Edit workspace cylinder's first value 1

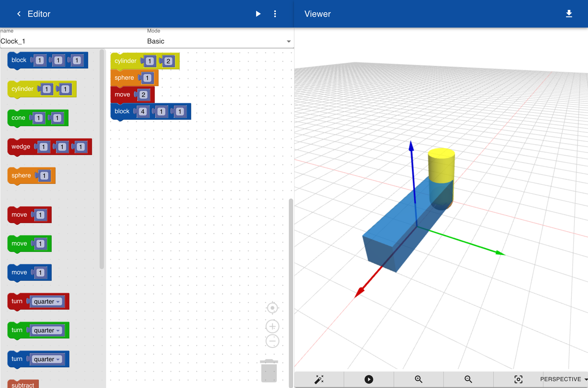pyautogui.click(x=149, y=61)
